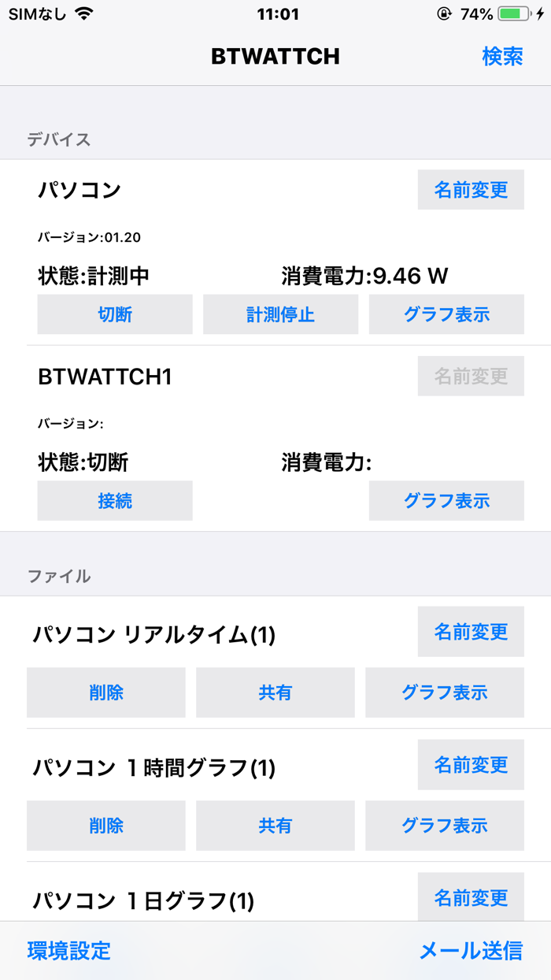Viewport: 551px width, 980px height.
Task: Share the パソコン 1時間グラフ(1) file
Action: (274, 826)
